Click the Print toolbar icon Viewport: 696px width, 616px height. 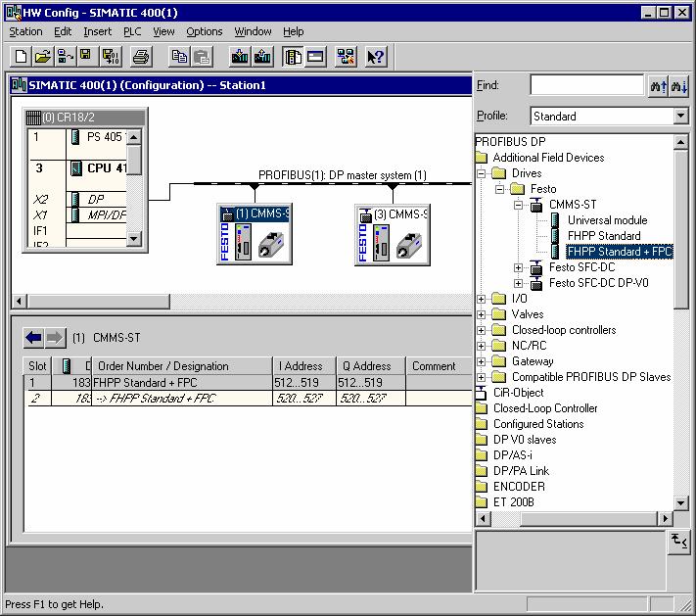tap(141, 57)
